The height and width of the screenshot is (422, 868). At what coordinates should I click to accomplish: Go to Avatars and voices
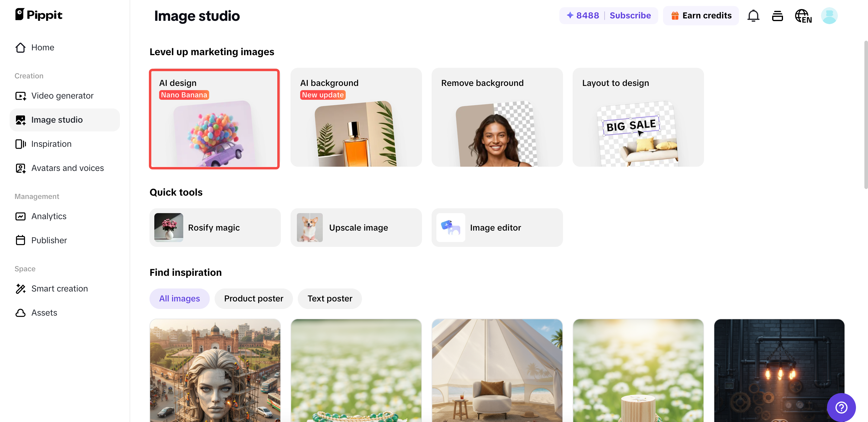(67, 168)
